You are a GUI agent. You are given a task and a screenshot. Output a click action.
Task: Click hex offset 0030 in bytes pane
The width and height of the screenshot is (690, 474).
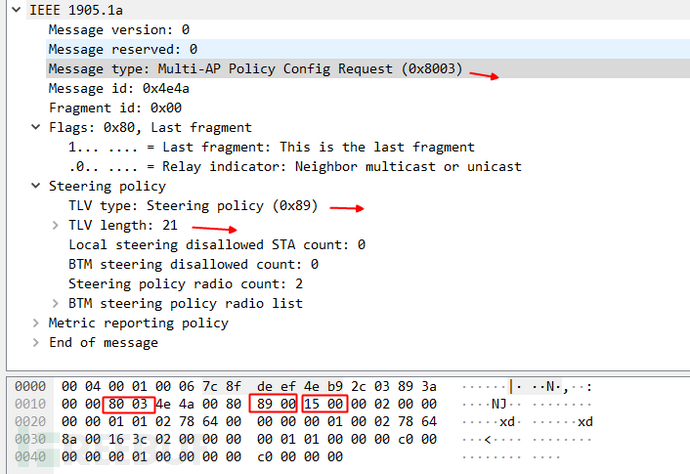click(x=30, y=439)
